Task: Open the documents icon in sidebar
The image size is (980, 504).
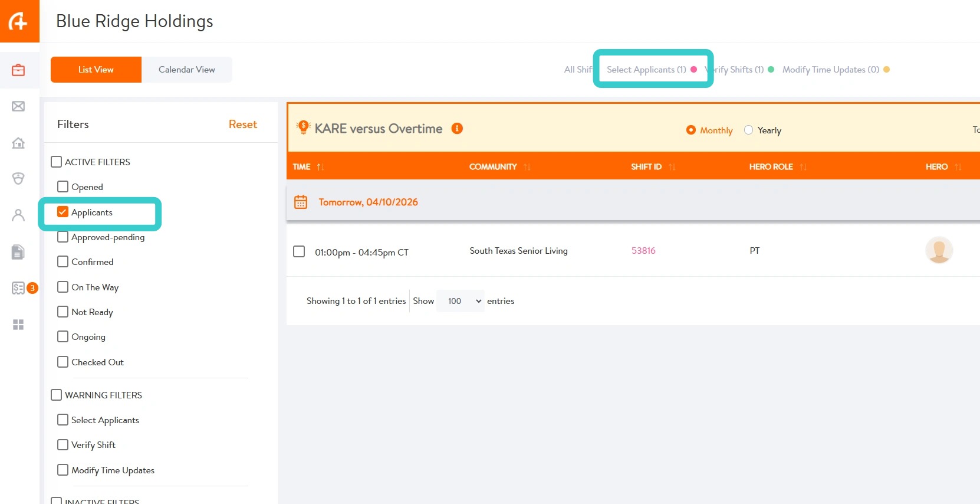Action: [18, 252]
